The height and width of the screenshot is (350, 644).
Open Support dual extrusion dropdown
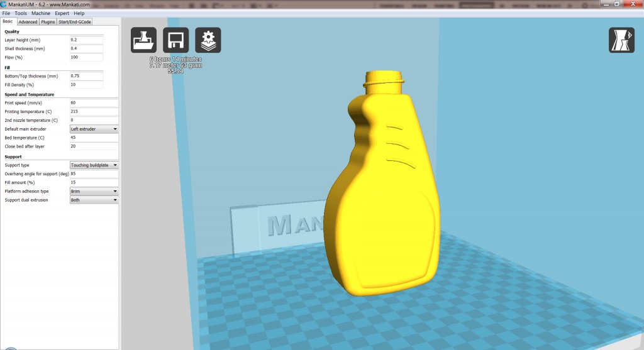click(x=94, y=200)
